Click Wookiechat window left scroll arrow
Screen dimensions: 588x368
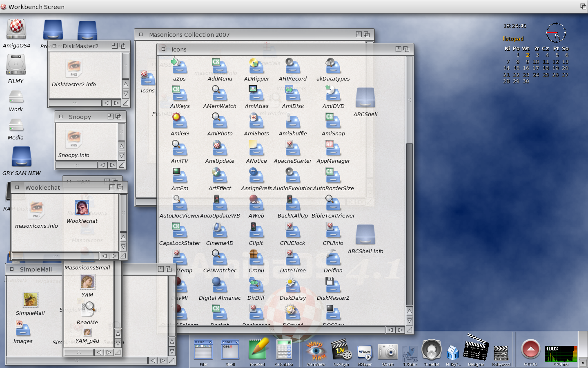pos(104,256)
